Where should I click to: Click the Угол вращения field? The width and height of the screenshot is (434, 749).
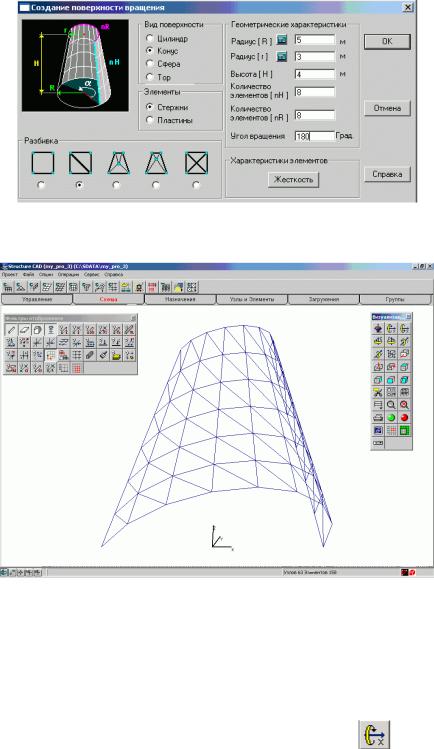point(315,136)
